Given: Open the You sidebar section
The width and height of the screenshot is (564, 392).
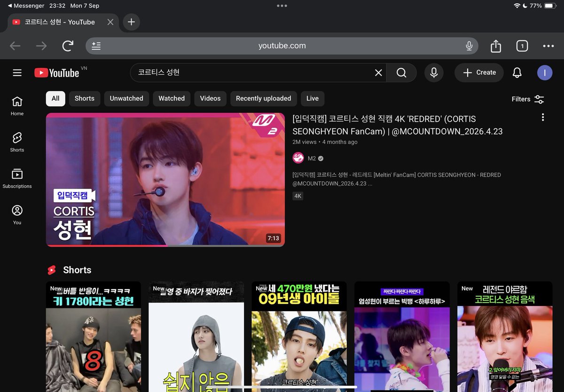Looking at the screenshot, I should point(17,215).
